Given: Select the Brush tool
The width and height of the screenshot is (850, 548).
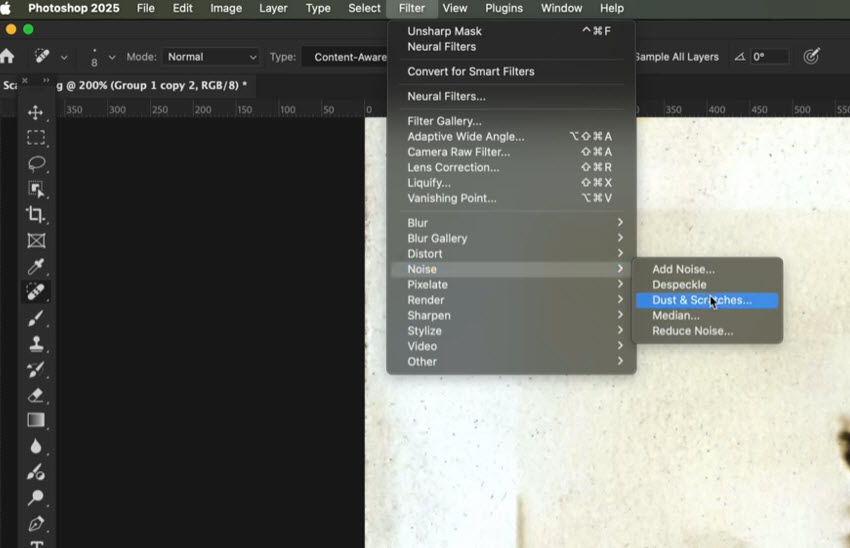Looking at the screenshot, I should tap(36, 318).
